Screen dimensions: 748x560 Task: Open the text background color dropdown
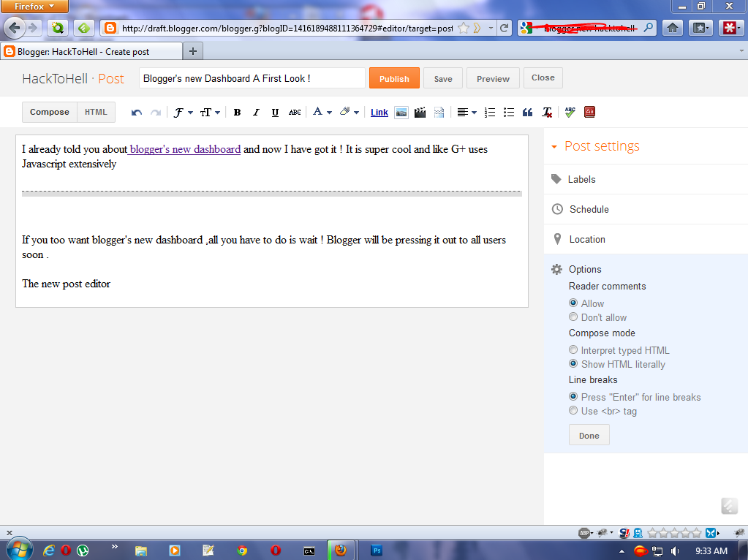pos(350,112)
